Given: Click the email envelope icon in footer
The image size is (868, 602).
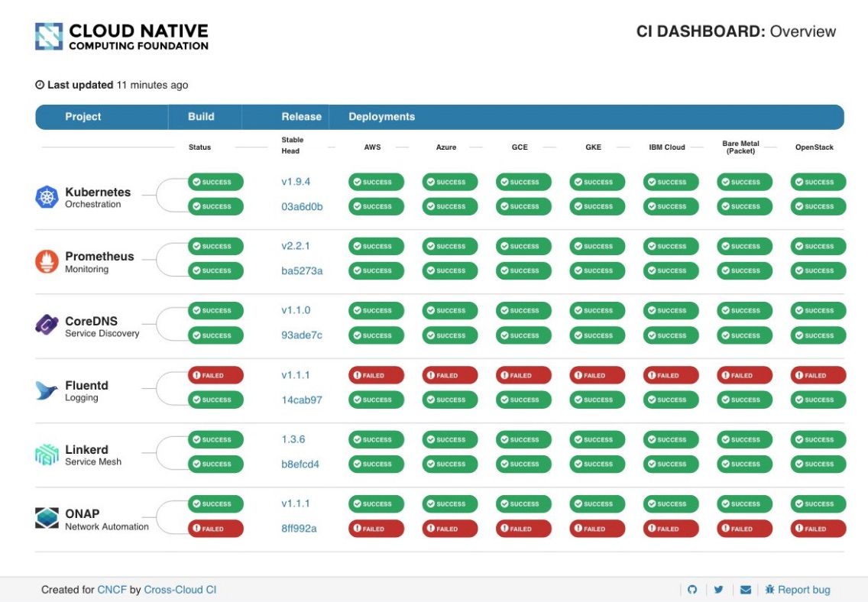Looking at the screenshot, I should click(746, 590).
